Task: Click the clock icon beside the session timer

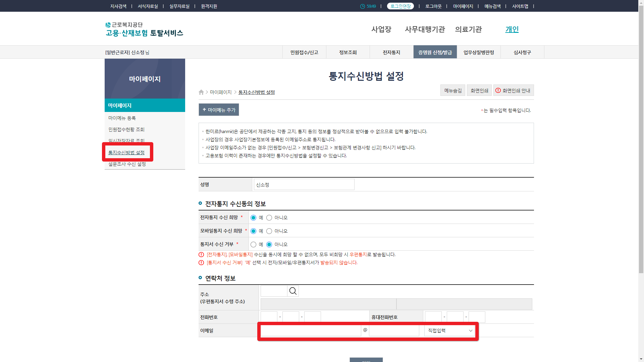Action: (363, 6)
